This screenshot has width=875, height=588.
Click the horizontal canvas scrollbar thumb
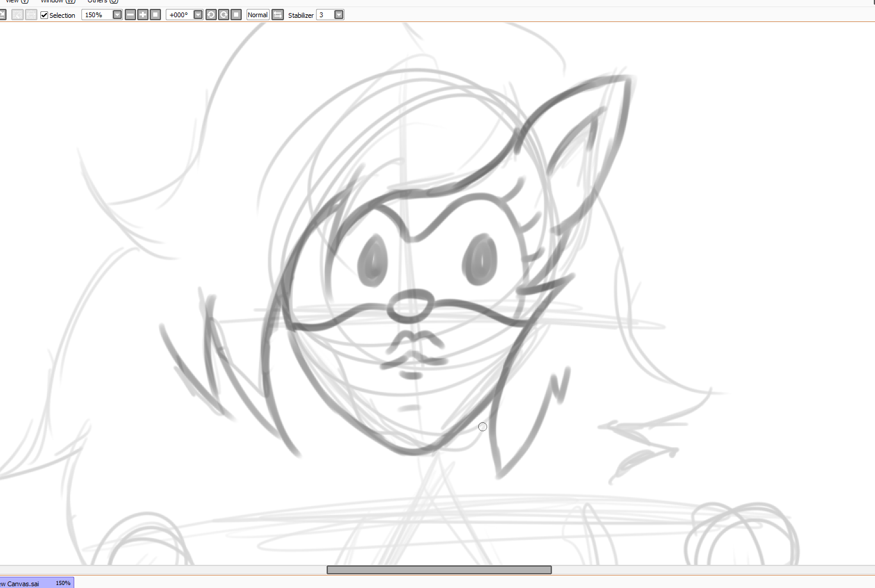(439, 570)
